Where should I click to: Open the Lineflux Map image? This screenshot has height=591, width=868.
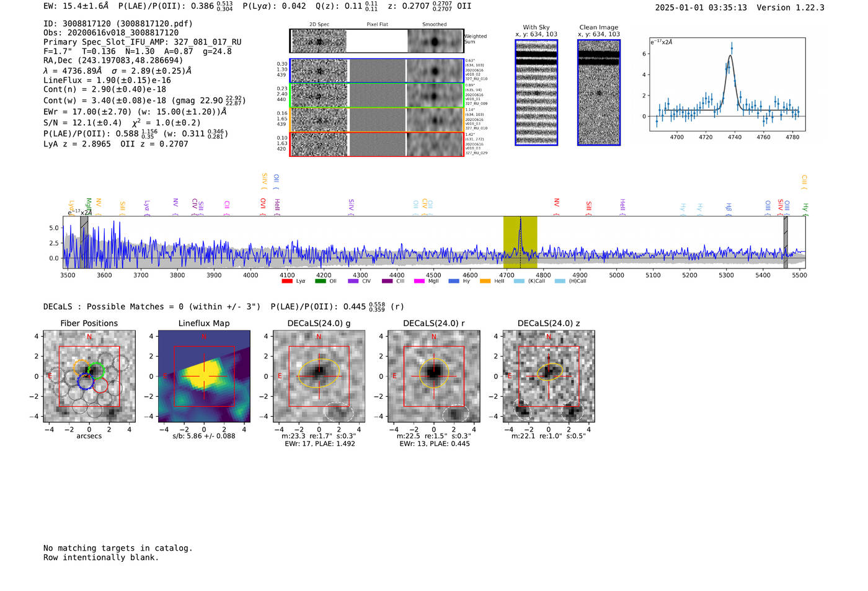(x=204, y=376)
